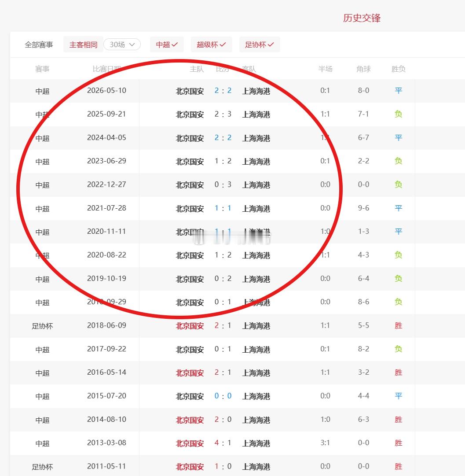The height and width of the screenshot is (476, 465).
Task: Toggle the 中超 league checkbox
Action: (167, 44)
